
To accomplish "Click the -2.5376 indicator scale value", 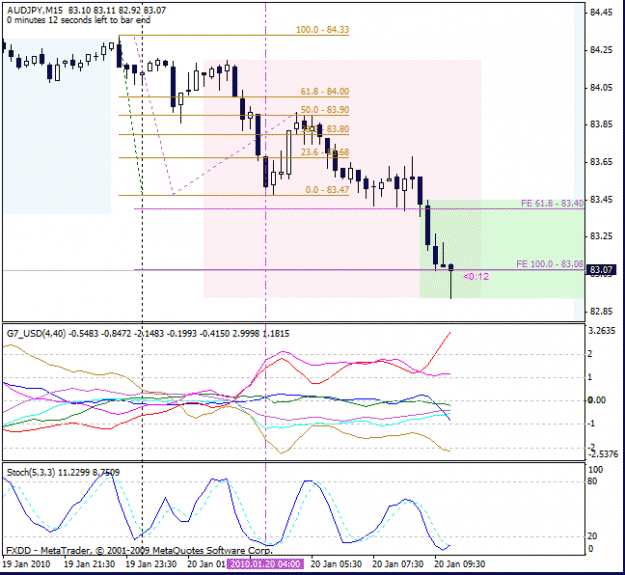I will [x=603, y=454].
